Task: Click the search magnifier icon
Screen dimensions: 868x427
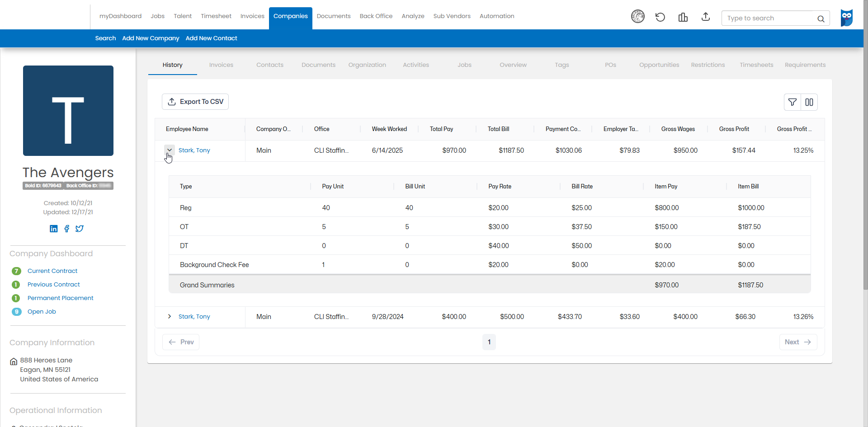Action: 821,19
